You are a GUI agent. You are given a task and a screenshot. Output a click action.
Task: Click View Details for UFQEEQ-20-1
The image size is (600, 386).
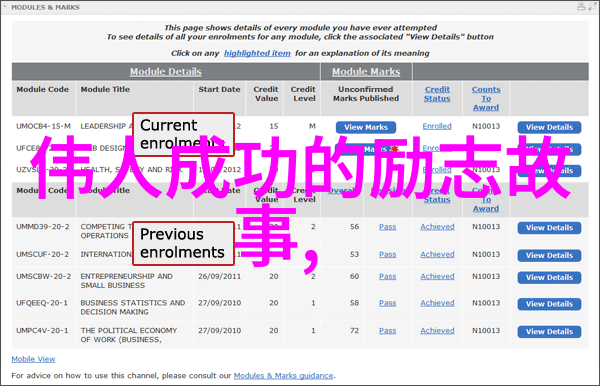pyautogui.click(x=549, y=304)
